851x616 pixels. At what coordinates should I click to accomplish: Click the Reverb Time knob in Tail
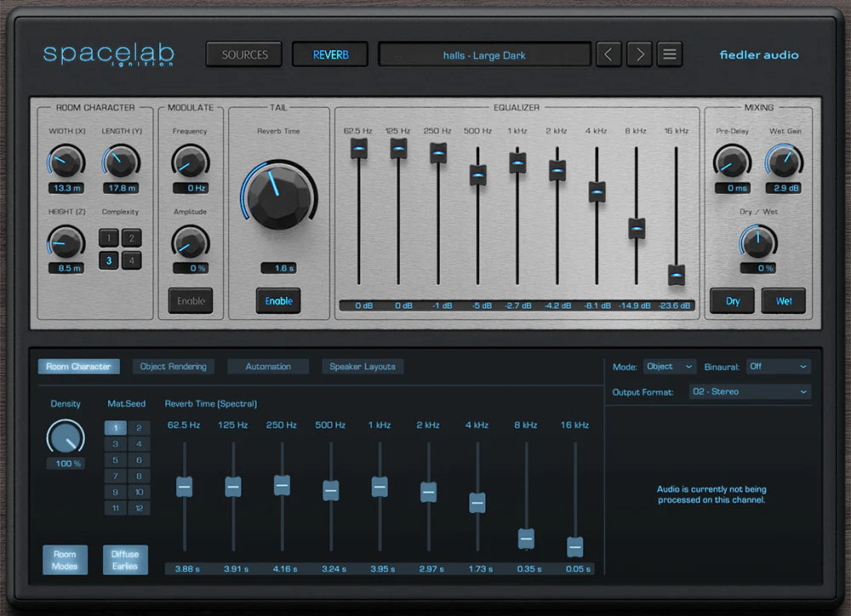pos(278,195)
